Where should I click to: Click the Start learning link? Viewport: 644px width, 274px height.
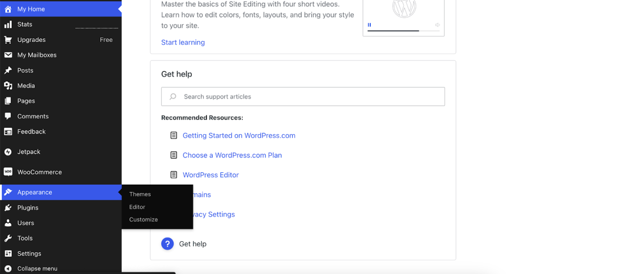coord(183,42)
